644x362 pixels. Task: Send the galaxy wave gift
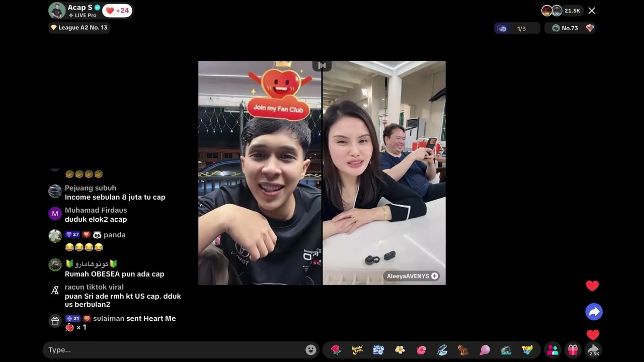pyautogui.click(x=506, y=350)
